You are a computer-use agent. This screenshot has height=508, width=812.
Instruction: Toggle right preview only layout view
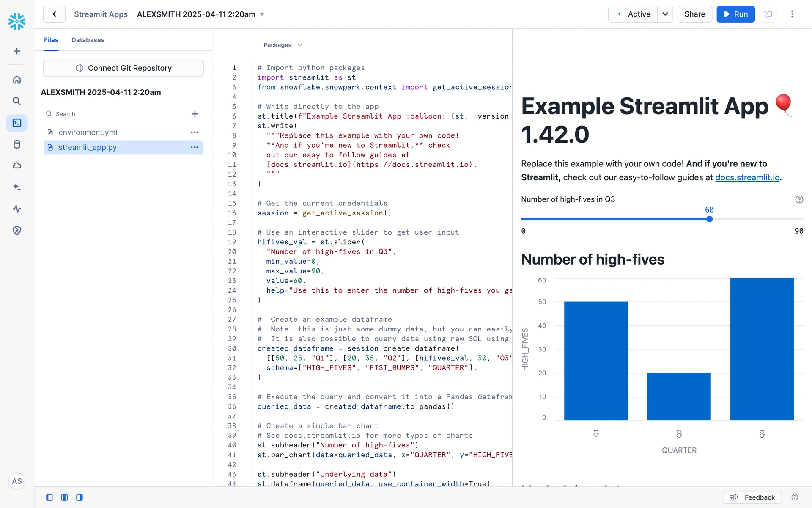point(79,497)
